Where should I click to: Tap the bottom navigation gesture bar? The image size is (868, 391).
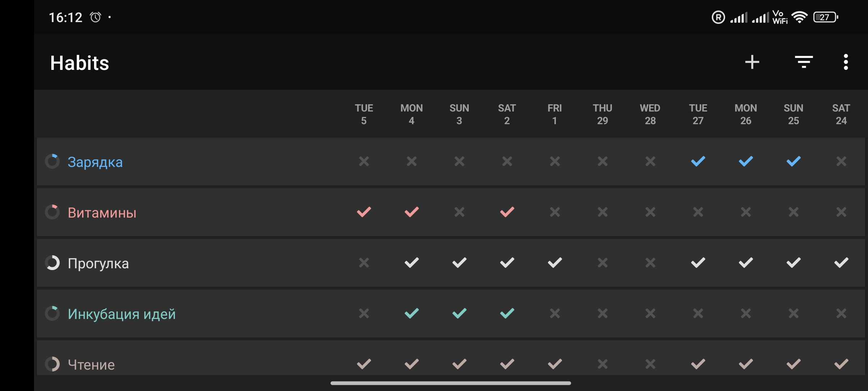point(451,383)
